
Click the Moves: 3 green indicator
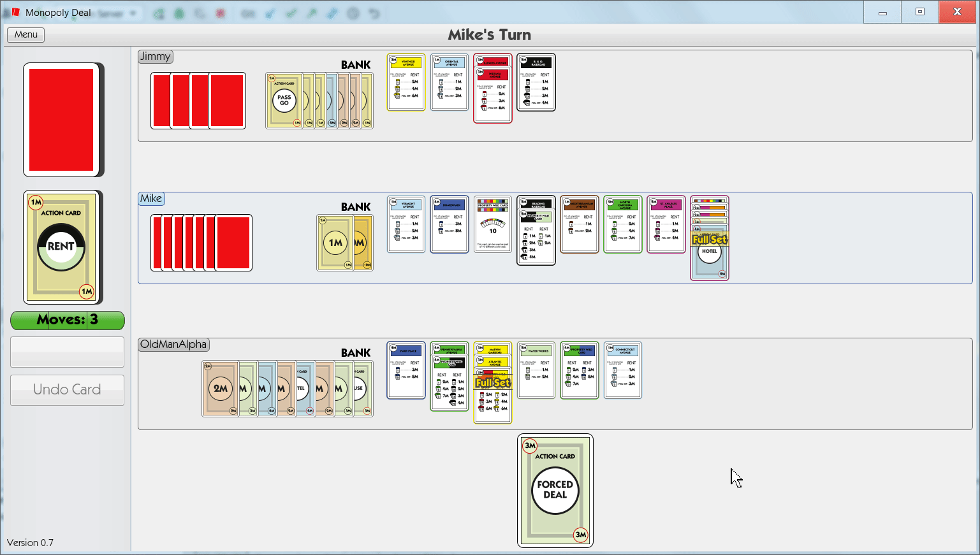click(x=67, y=320)
